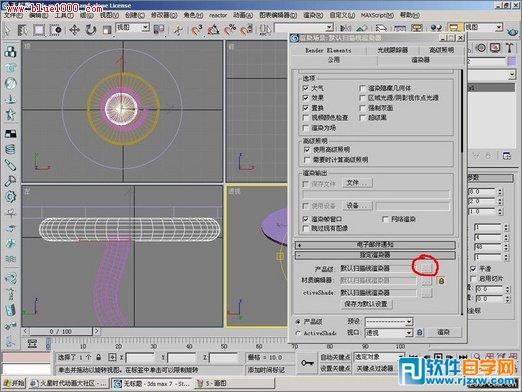Enable the 强制双面 checkbox
Screen dimensions: 522x392
click(x=362, y=108)
